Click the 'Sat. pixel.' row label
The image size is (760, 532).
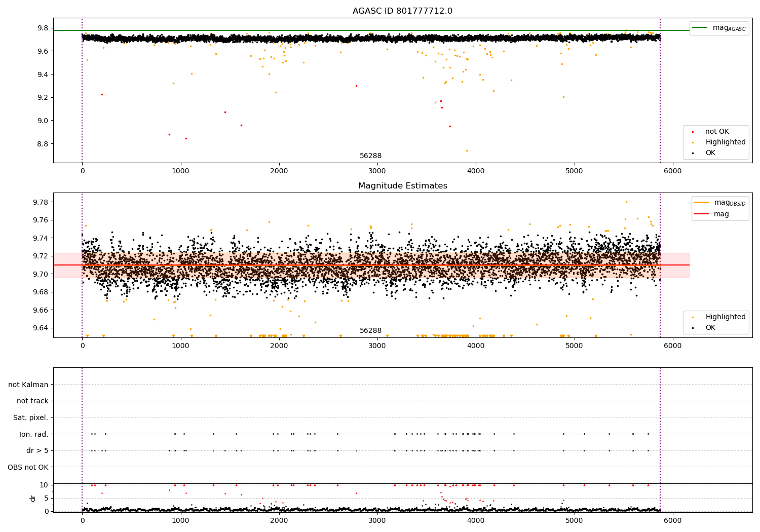(31, 418)
